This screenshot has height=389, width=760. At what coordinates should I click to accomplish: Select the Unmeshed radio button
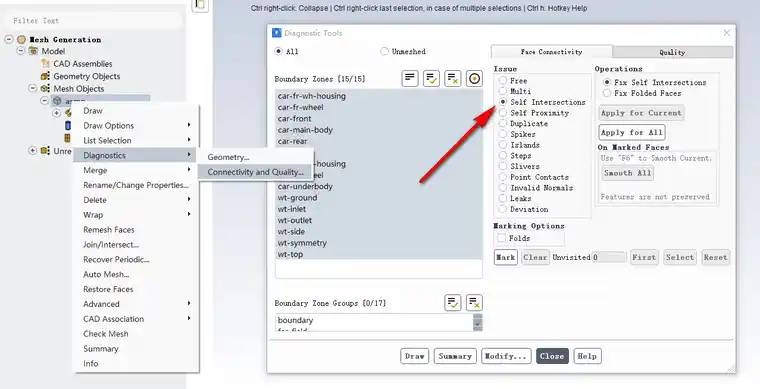(384, 51)
